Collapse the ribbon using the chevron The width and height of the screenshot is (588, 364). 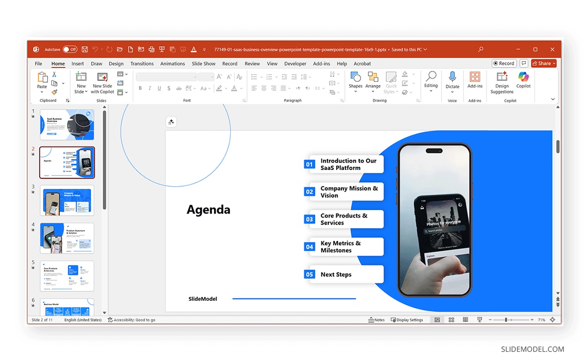tap(553, 99)
